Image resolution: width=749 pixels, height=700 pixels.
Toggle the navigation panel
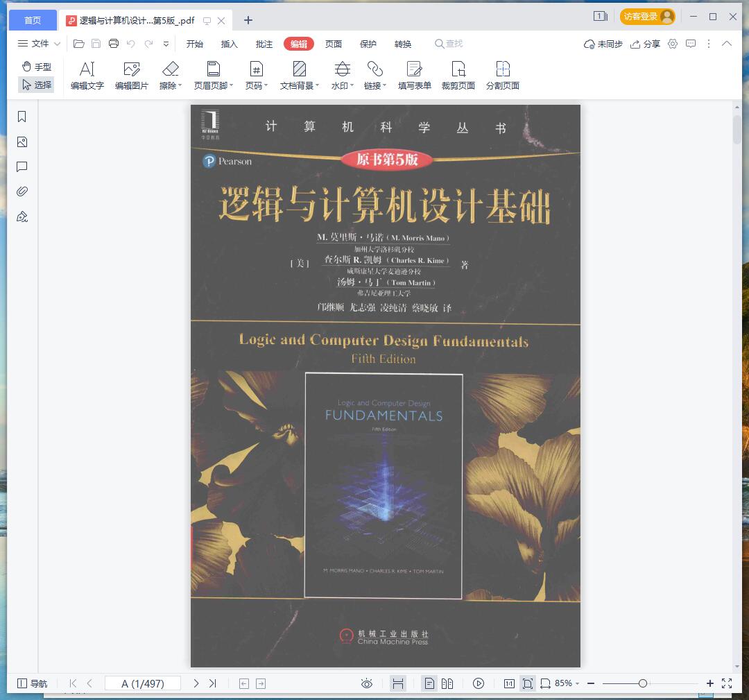click(33, 684)
